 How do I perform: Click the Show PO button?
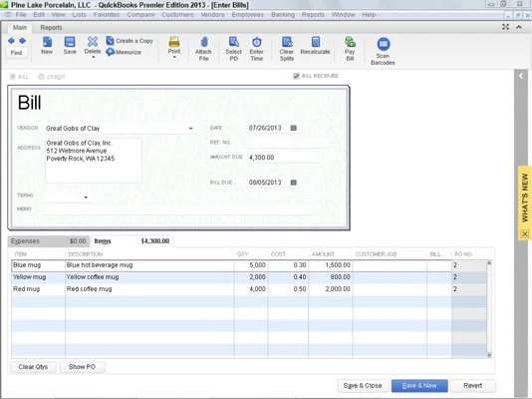click(x=82, y=367)
